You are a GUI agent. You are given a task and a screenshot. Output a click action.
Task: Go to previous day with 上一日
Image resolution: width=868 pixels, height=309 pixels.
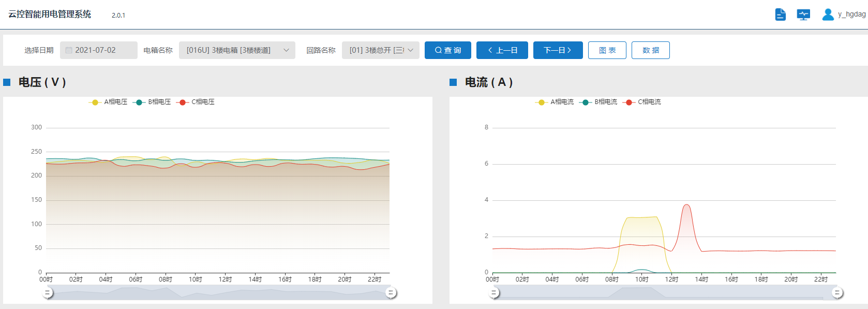(502, 50)
